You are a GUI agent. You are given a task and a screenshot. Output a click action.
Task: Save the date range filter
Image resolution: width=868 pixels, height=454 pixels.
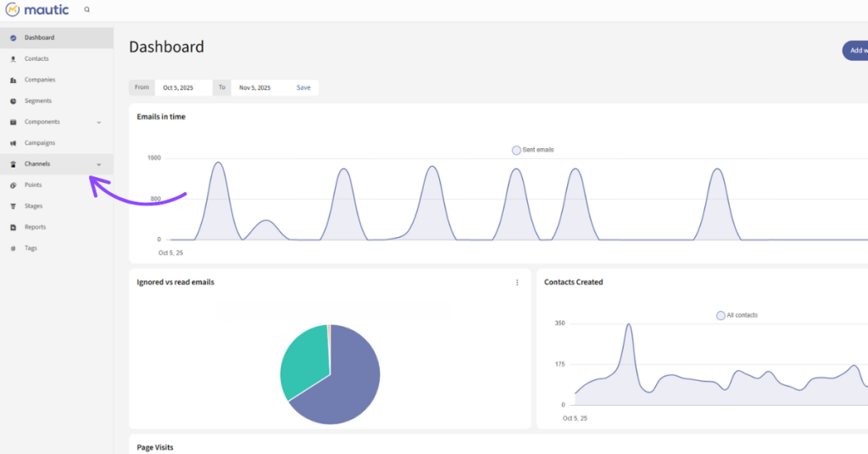pos(303,87)
